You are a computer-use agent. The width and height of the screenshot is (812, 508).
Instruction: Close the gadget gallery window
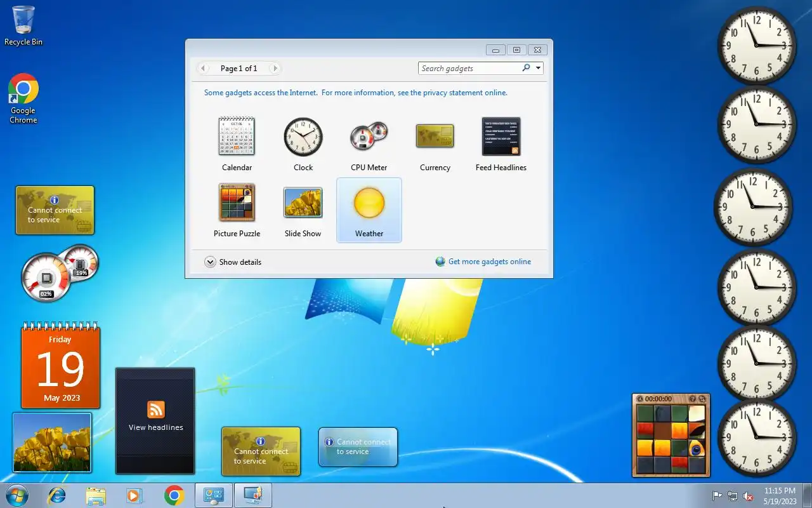[537, 50]
